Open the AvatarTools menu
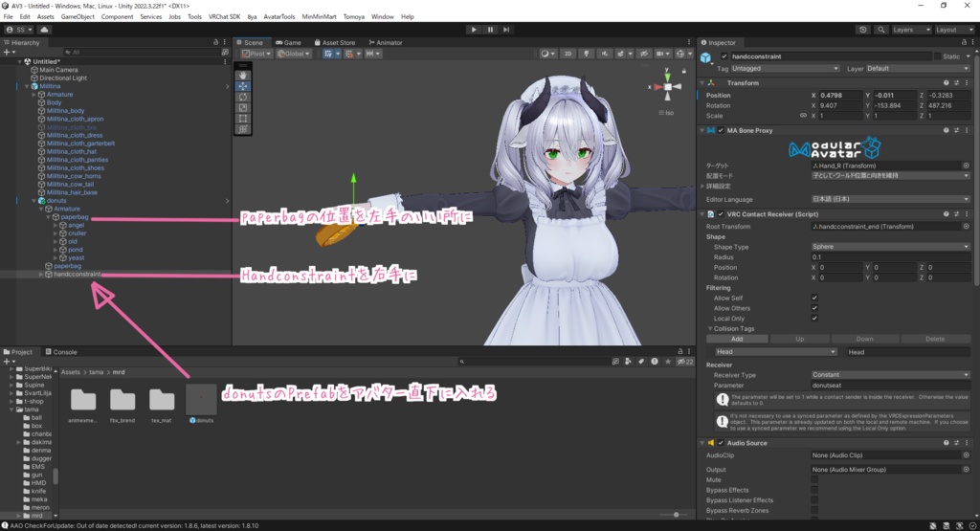 point(278,17)
